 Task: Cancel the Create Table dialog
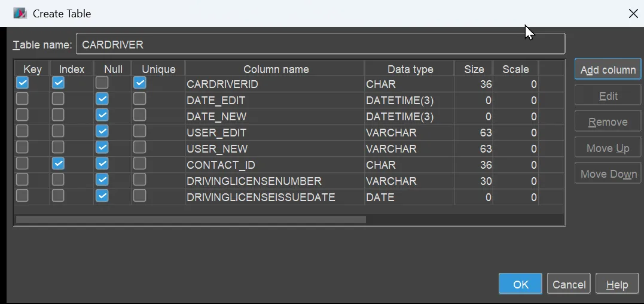coord(569,284)
